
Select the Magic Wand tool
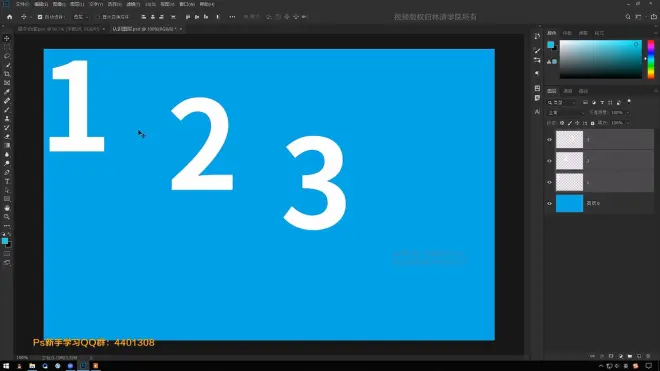[7, 65]
